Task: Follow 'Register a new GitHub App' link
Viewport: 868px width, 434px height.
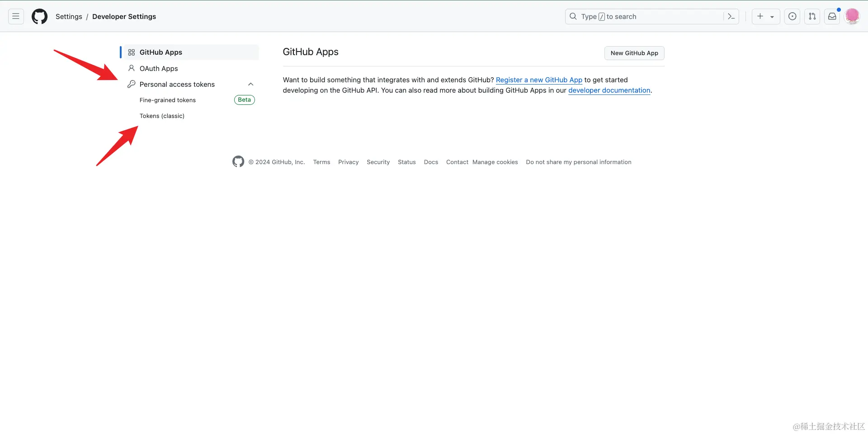Action: coord(539,80)
